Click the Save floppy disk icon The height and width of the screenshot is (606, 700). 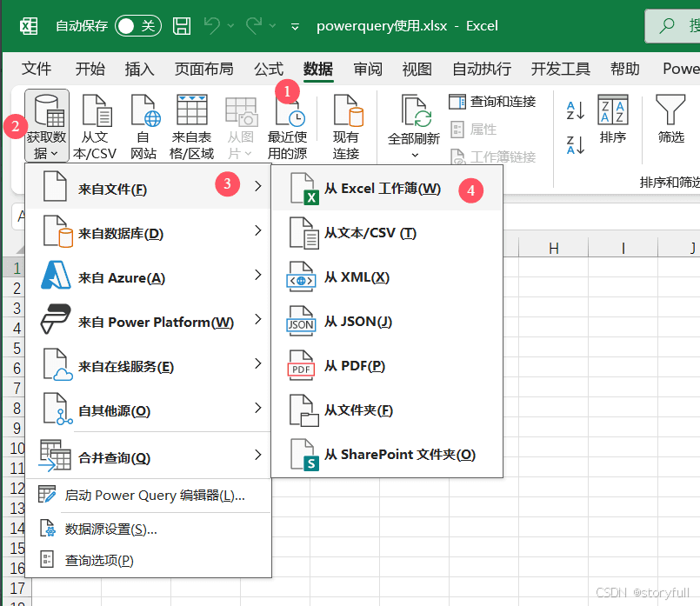tap(182, 26)
